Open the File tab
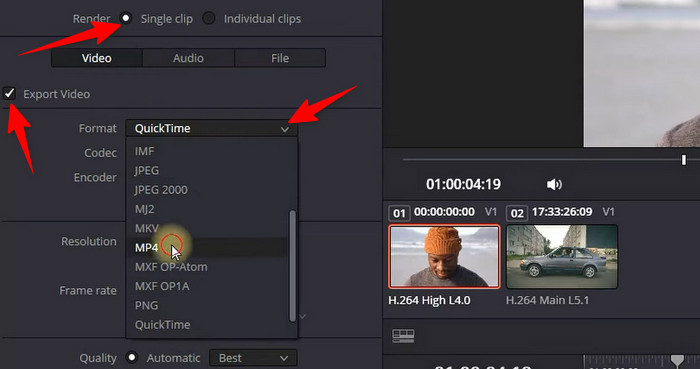 point(280,58)
